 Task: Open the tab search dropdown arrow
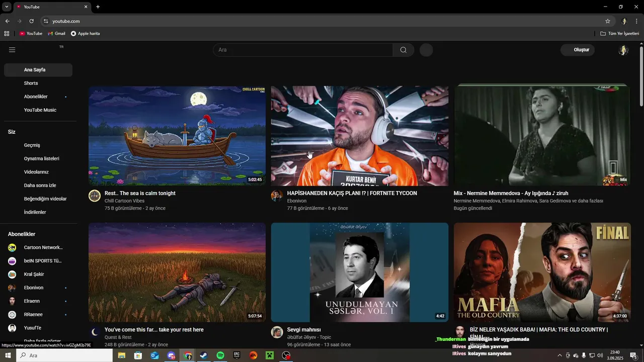7,7
